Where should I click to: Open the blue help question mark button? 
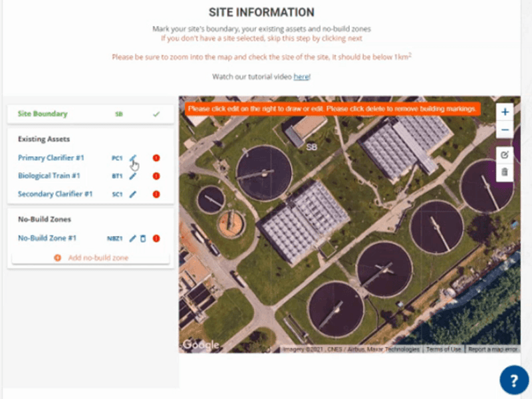pos(513,380)
